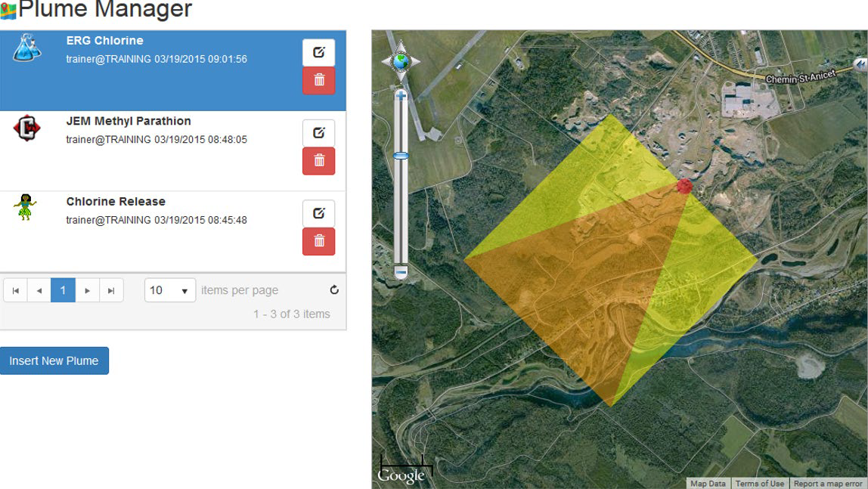Click Insert New Plume button

54,361
